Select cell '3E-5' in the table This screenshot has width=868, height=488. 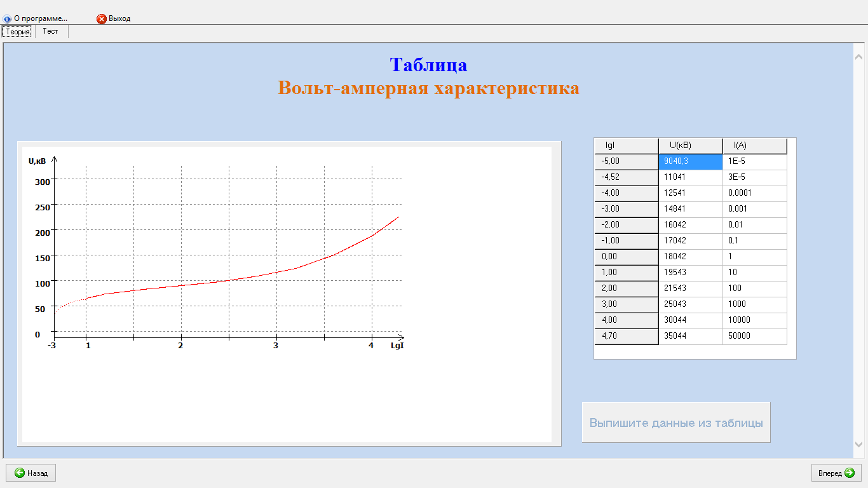pos(755,178)
